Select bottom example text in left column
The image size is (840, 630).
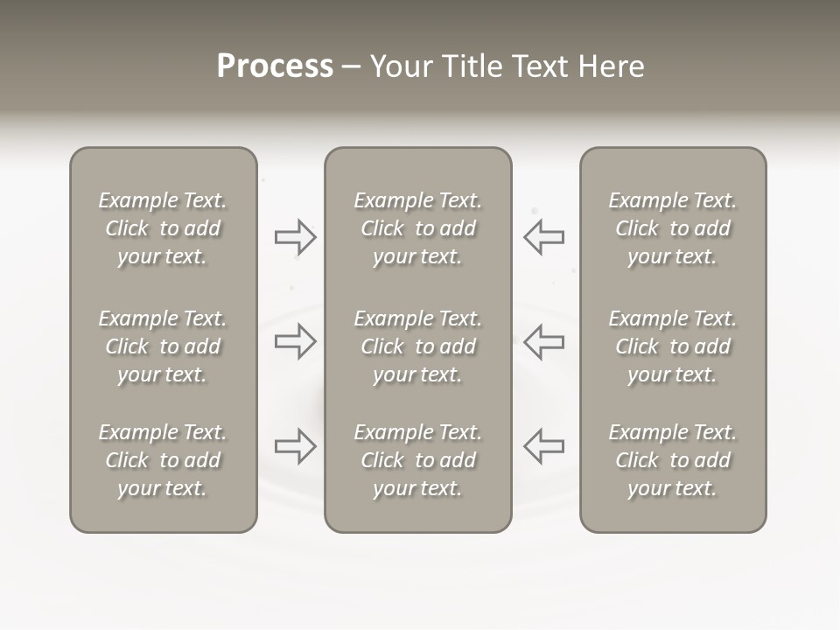163,460
